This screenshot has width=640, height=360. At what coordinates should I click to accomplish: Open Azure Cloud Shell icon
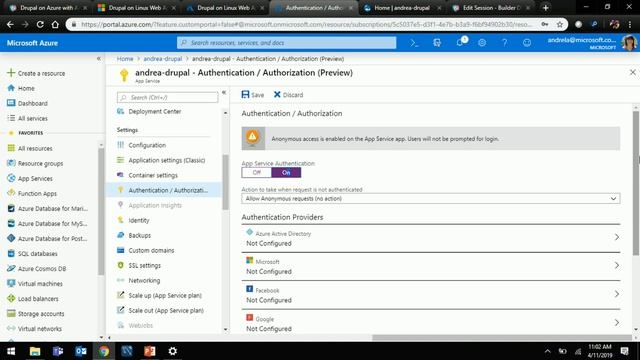coord(414,43)
